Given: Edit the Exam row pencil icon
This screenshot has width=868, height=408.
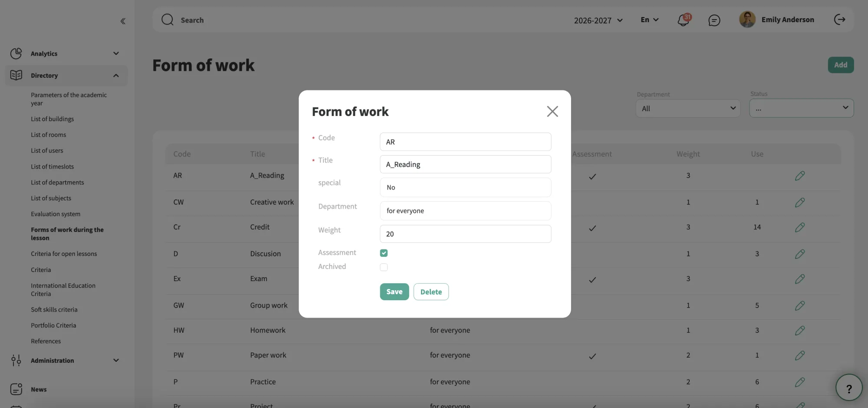Looking at the screenshot, I should [x=800, y=279].
